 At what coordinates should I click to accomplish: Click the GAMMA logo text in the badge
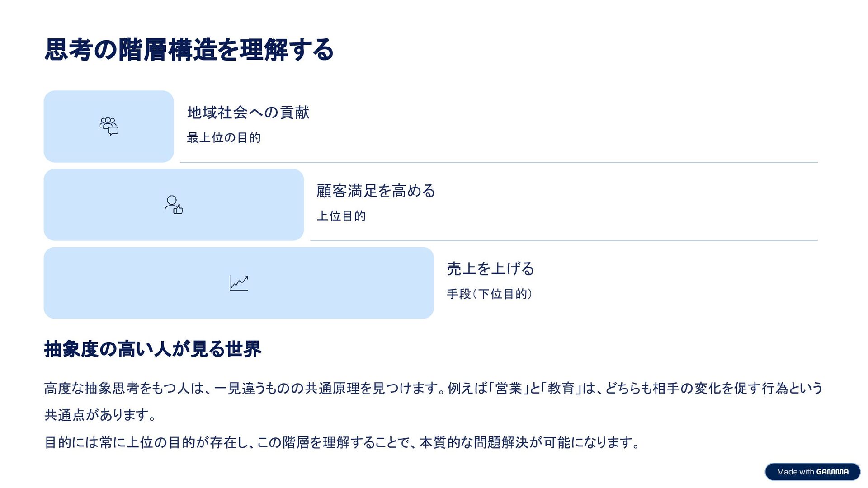(832, 472)
